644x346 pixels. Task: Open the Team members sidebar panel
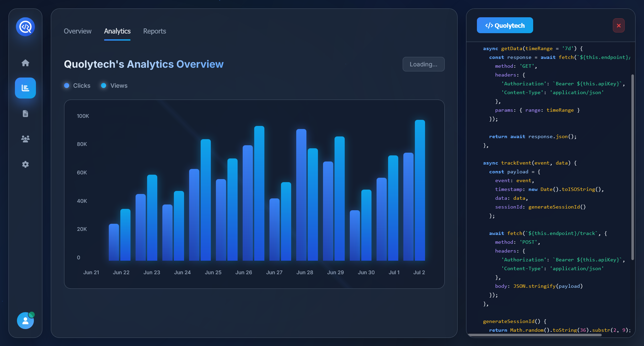pos(25,139)
